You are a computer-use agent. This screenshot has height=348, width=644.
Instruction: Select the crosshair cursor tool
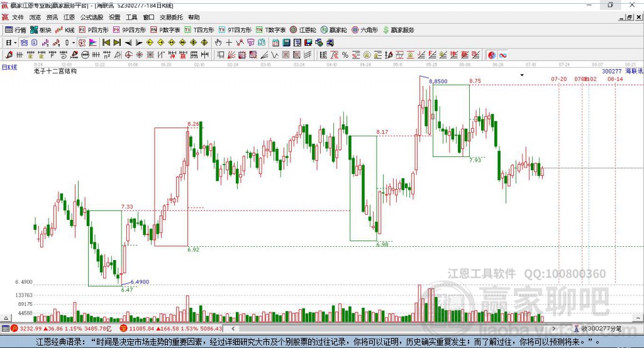click(229, 43)
